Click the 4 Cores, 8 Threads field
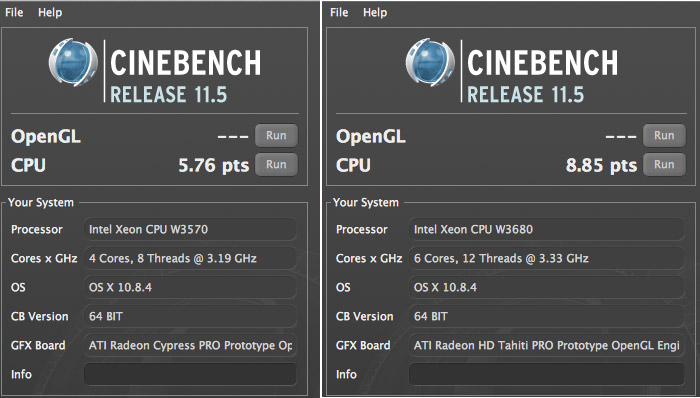The width and height of the screenshot is (700, 398). tap(190, 258)
